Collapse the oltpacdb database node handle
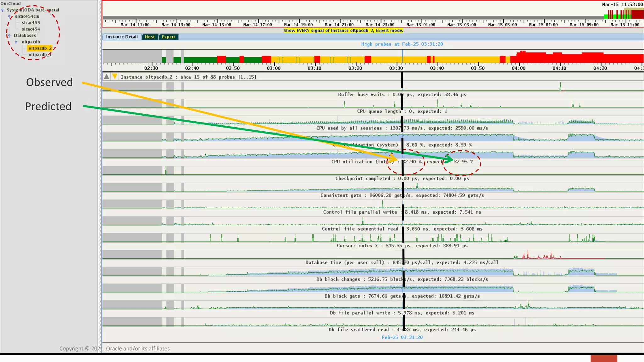 (16, 42)
